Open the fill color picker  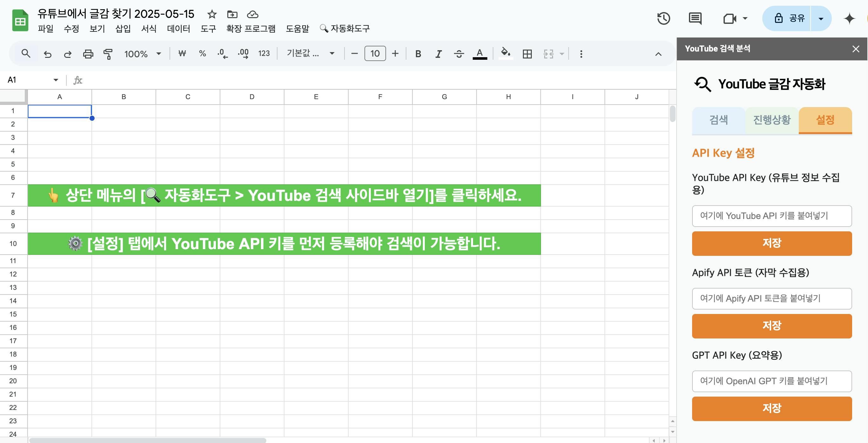pyautogui.click(x=505, y=53)
